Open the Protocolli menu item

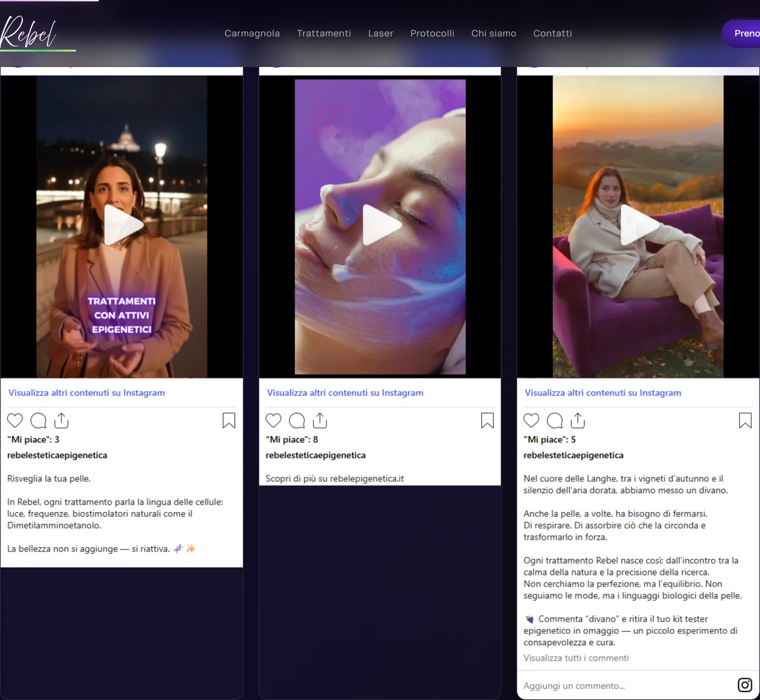click(x=432, y=33)
